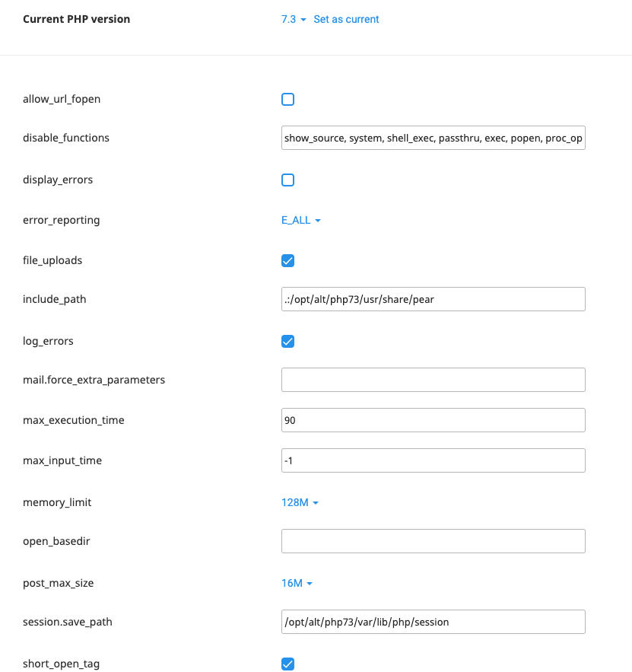
Task: Click the 'max_execution_time' label text
Action: [74, 420]
